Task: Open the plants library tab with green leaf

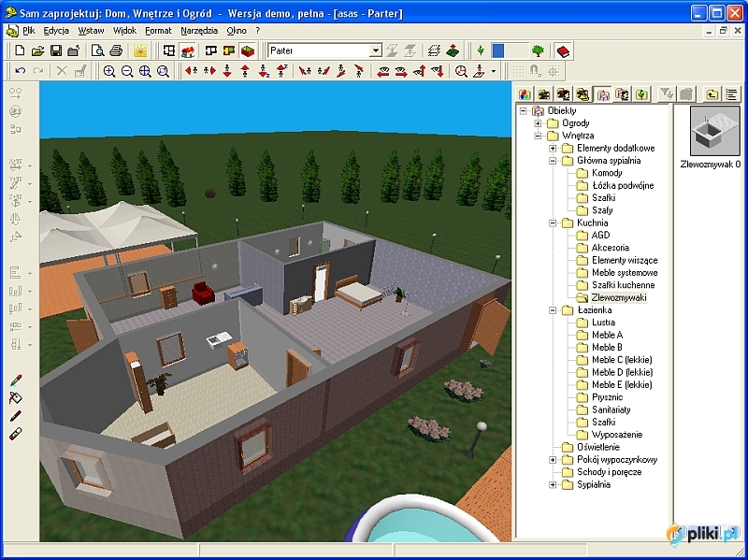Action: coord(641,94)
